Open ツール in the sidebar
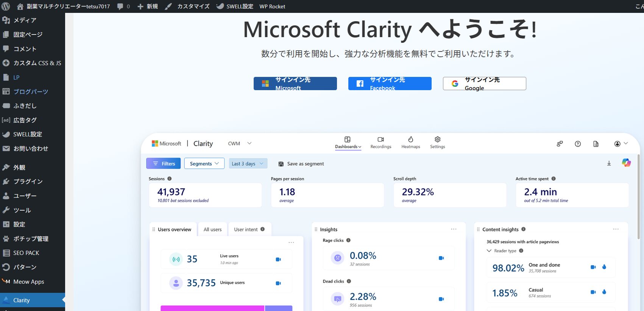 [33, 210]
